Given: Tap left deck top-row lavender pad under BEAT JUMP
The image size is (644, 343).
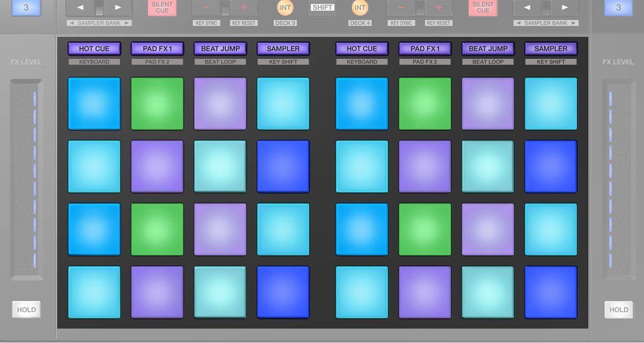Looking at the screenshot, I should [220, 104].
